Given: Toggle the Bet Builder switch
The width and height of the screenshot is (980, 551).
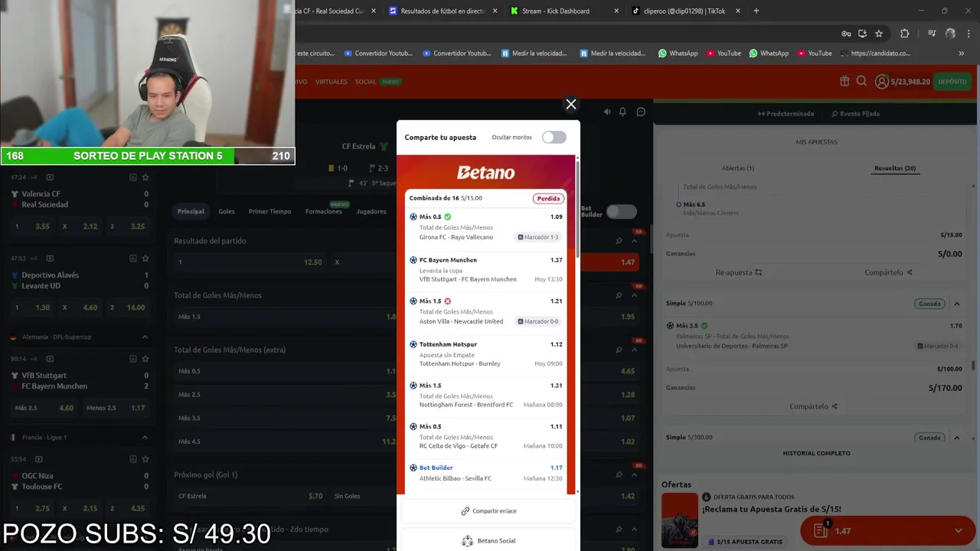Looking at the screenshot, I should point(621,211).
